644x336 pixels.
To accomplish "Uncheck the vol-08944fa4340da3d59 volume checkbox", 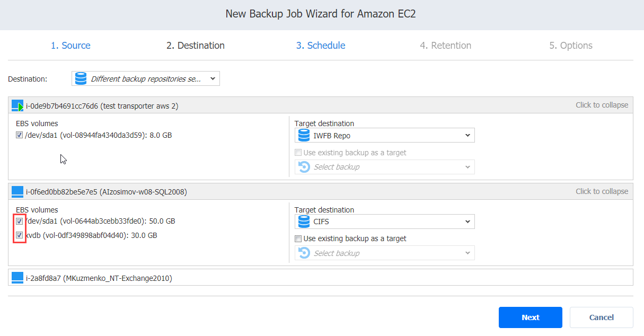I will tap(19, 135).
